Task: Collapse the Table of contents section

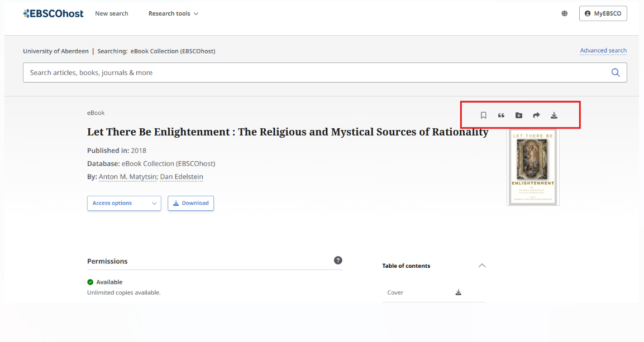Action: [x=482, y=266]
